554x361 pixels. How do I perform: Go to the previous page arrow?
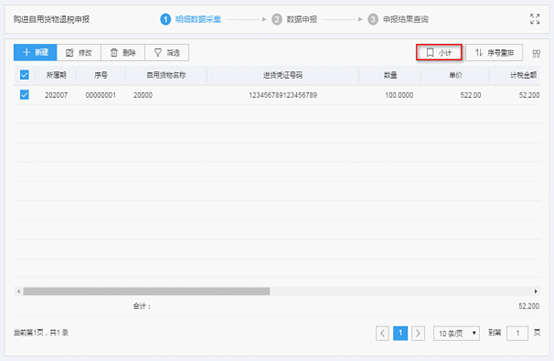[x=382, y=333]
